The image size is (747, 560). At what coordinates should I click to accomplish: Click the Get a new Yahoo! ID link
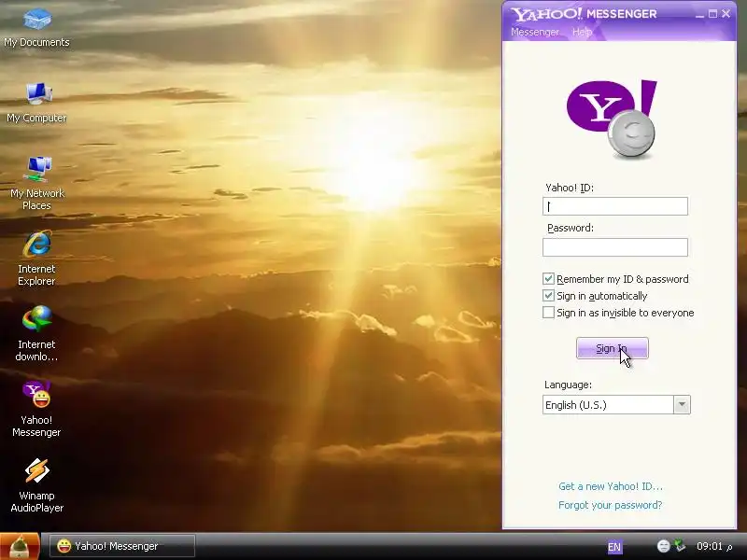click(x=611, y=486)
